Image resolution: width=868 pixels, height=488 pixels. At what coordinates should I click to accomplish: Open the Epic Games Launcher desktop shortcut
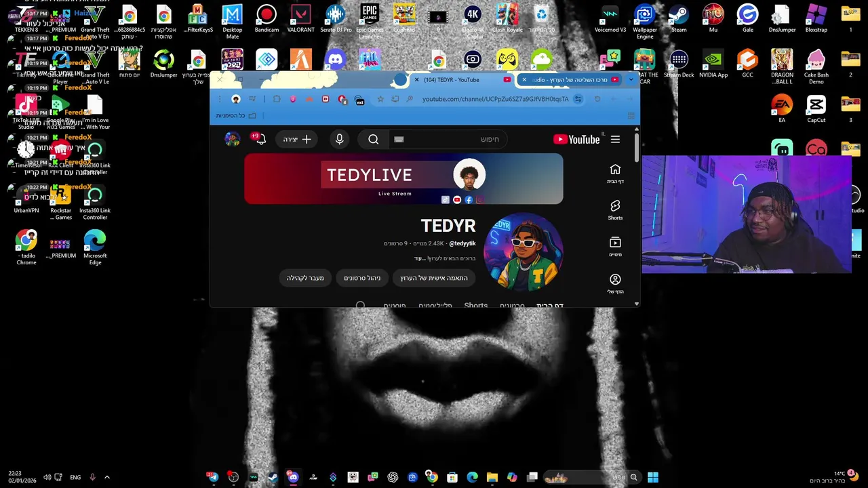coord(370,21)
